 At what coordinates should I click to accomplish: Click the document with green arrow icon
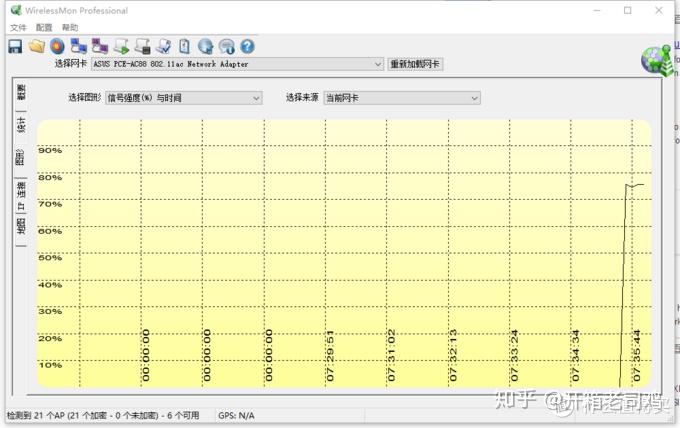121,46
